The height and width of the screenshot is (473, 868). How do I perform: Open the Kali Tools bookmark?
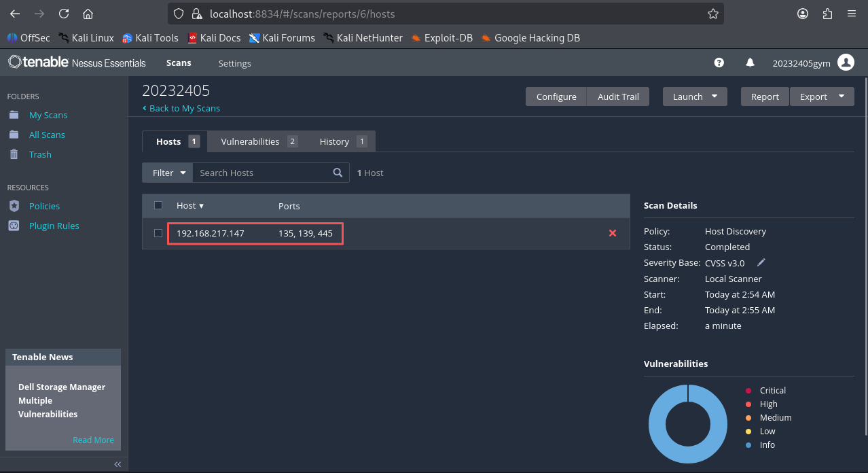pos(150,38)
